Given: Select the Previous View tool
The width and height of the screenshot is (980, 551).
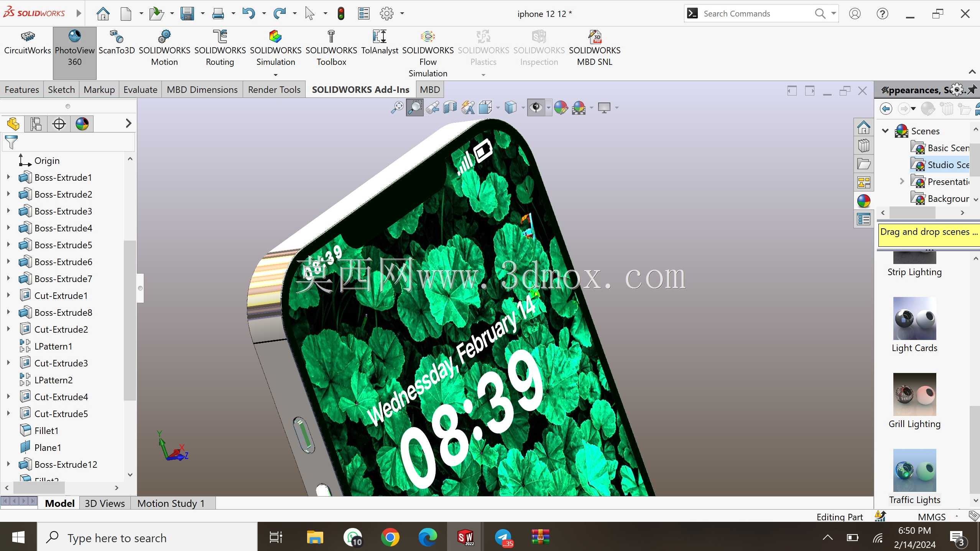Looking at the screenshot, I should [432, 108].
